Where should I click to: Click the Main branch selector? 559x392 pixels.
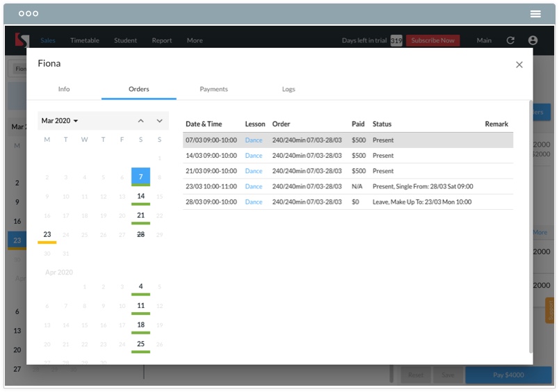pyautogui.click(x=484, y=40)
